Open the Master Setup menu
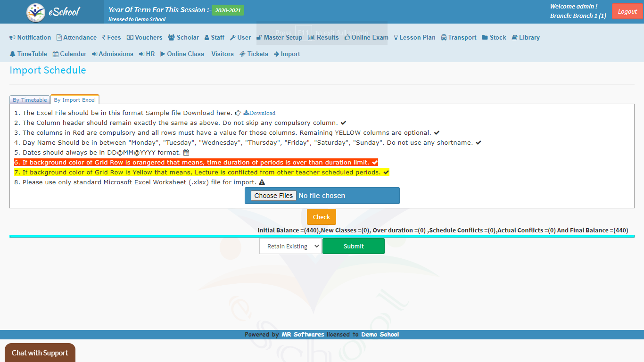 [280, 38]
